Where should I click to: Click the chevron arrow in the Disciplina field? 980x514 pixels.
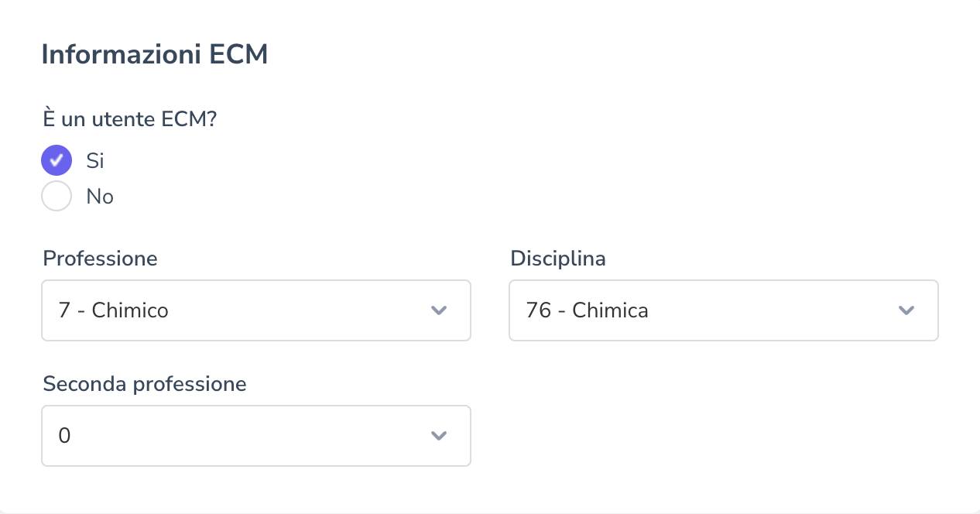pyautogui.click(x=906, y=310)
